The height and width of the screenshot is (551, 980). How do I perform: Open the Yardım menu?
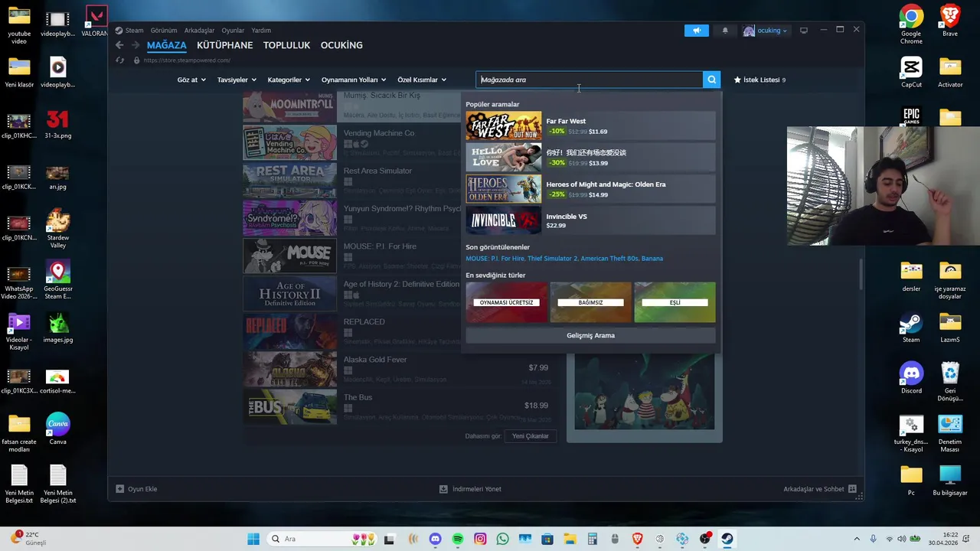click(x=261, y=31)
